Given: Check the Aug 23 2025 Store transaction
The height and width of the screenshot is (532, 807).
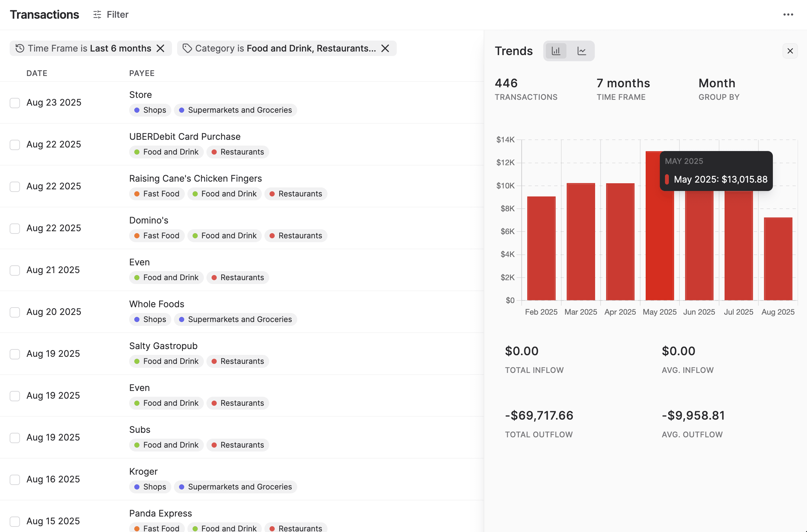Looking at the screenshot, I should coord(15,103).
